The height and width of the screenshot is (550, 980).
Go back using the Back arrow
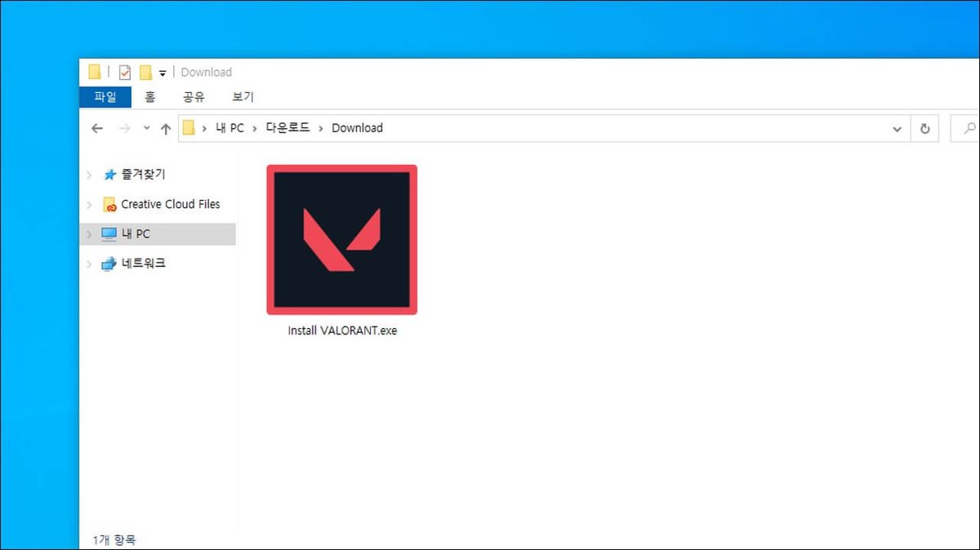(97, 128)
